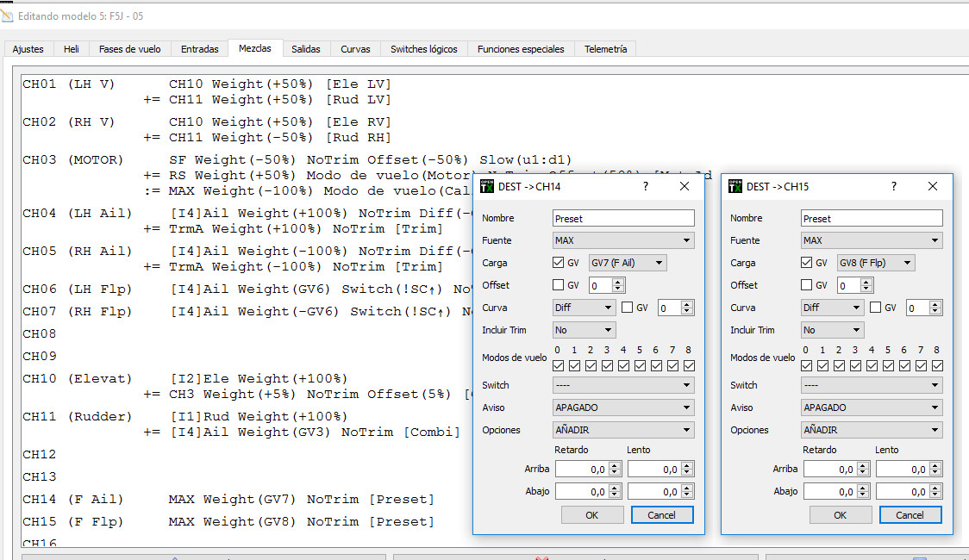The height and width of the screenshot is (560, 969).
Task: Open the GV7 (F Ail) dropdown
Action: tap(628, 263)
